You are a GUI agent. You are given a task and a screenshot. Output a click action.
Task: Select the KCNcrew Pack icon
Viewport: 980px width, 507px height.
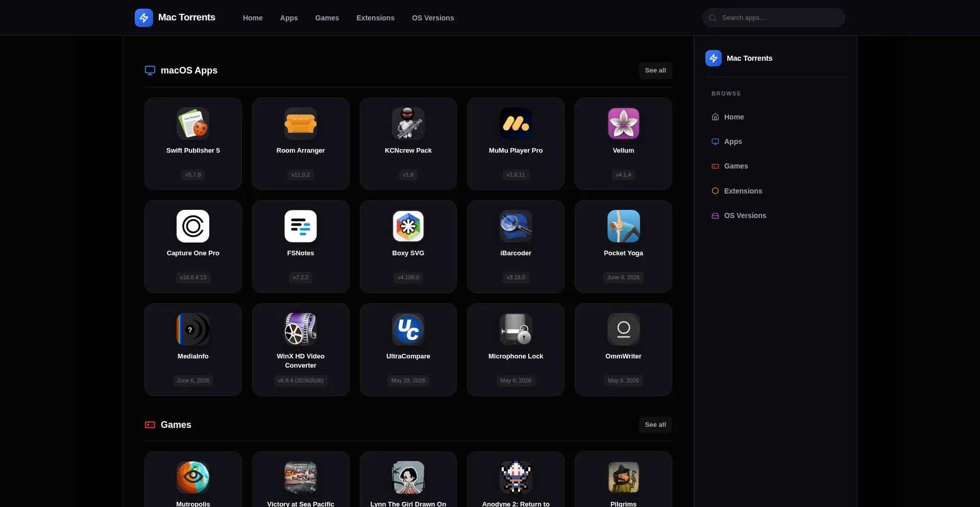click(408, 124)
